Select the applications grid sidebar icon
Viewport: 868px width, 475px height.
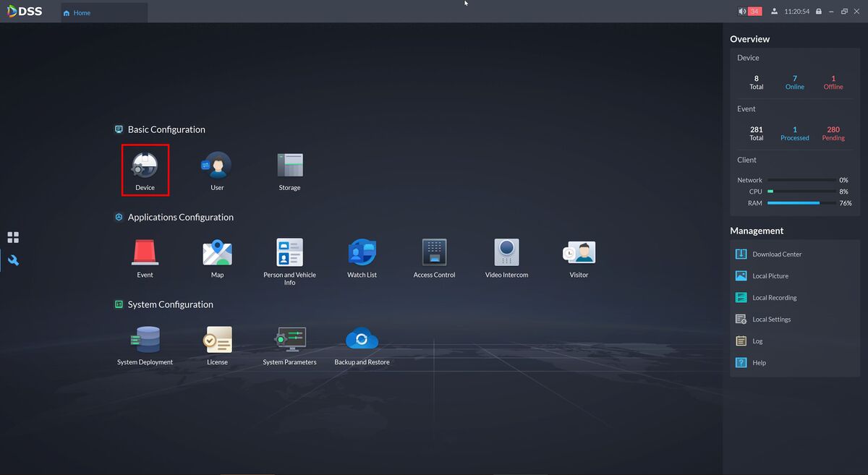click(x=13, y=237)
